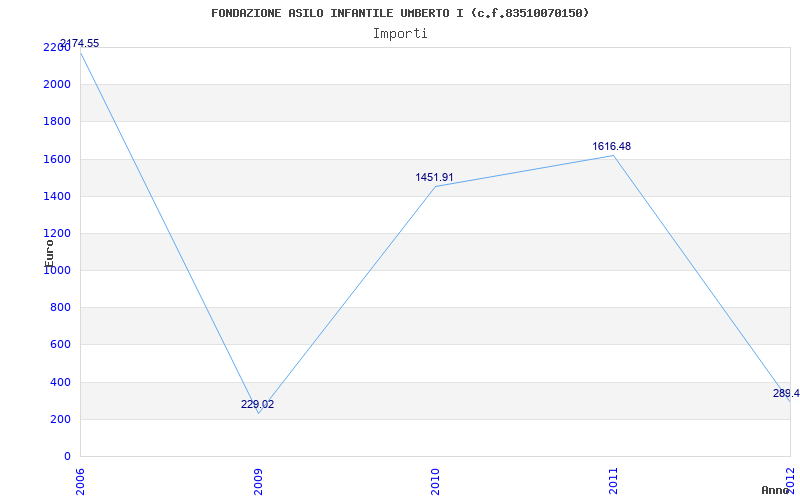This screenshot has height=500, width=800.
Task: Click the 2006 x-axis year label
Action: 81,481
